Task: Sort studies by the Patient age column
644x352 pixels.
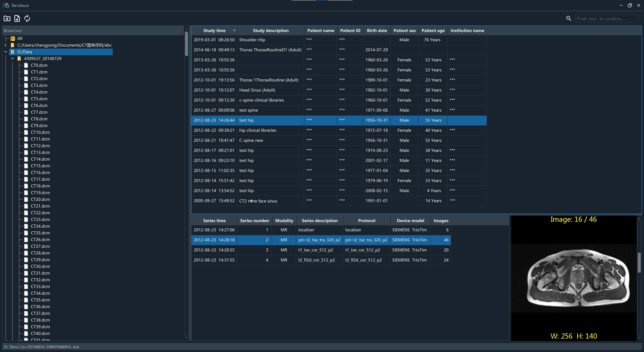Action: 433,30
